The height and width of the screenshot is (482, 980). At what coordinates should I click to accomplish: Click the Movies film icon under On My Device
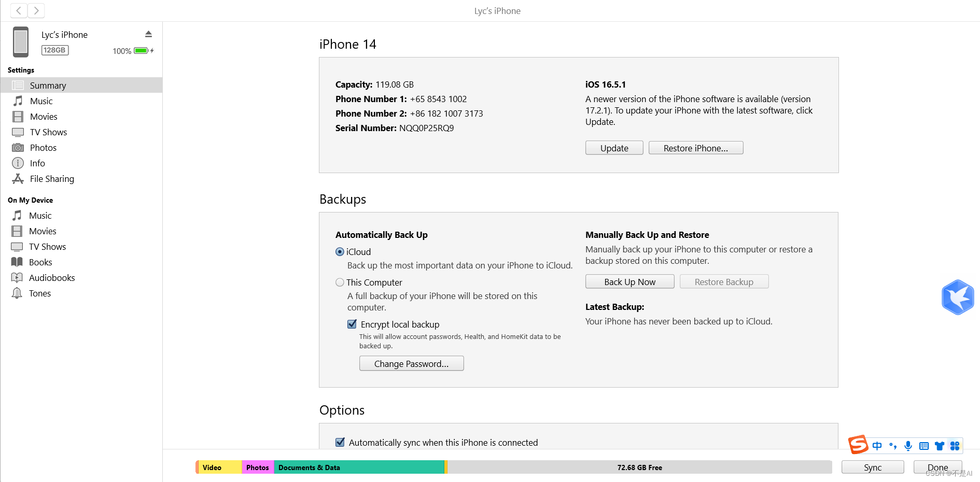17,231
